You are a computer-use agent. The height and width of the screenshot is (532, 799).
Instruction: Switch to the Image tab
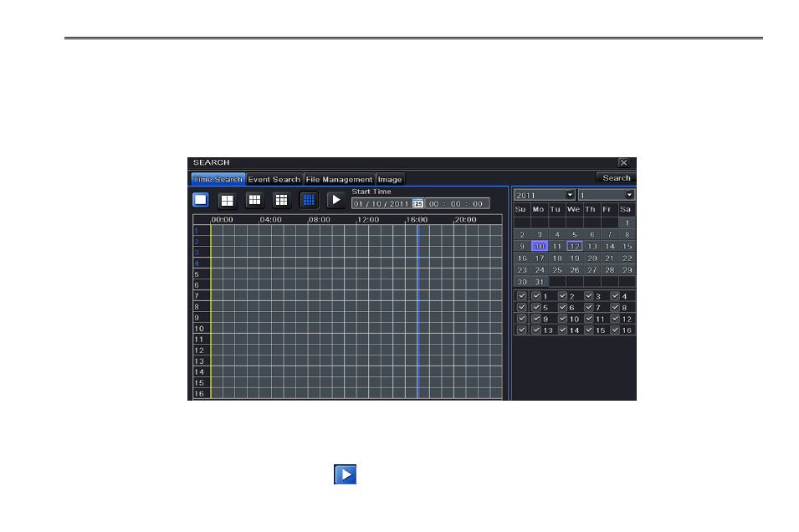tap(390, 179)
